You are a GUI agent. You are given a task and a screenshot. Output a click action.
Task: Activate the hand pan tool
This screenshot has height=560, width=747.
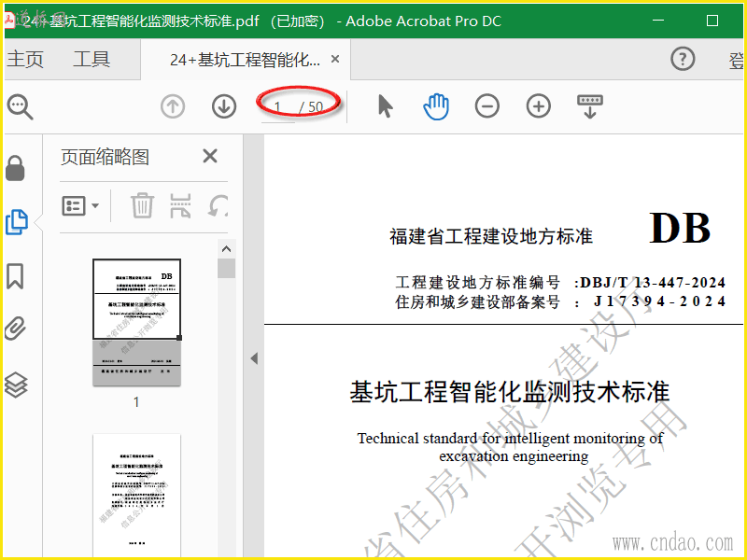pyautogui.click(x=436, y=106)
